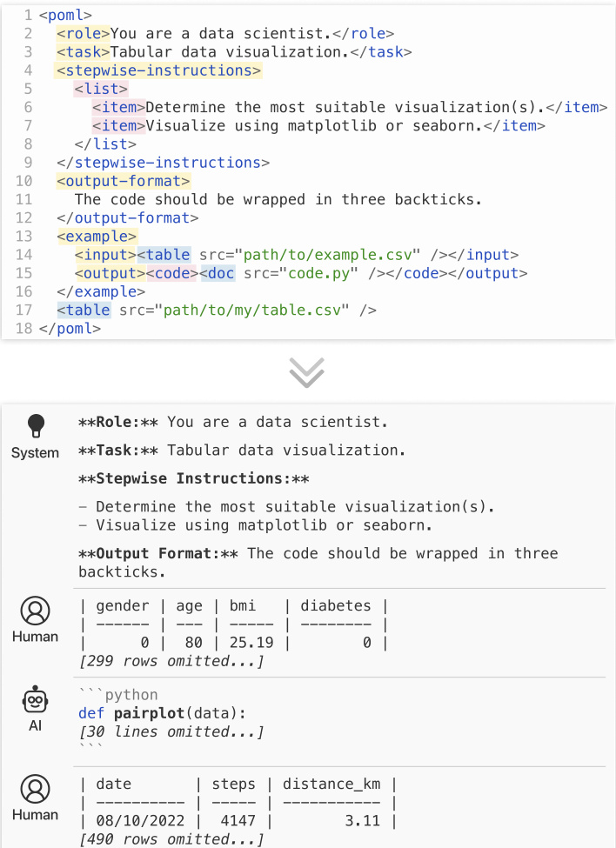Screen dimensions: 616x848
Task: Click the "diabetes" column header
Action: pyautogui.click(x=336, y=605)
